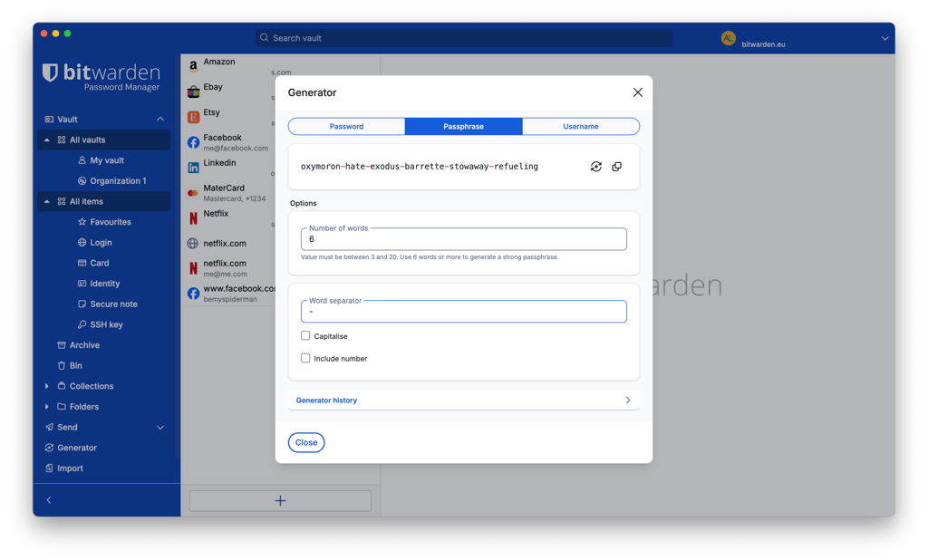The image size is (928, 560).
Task: Collapse the sidebar with the back chevron
Action: (49, 500)
